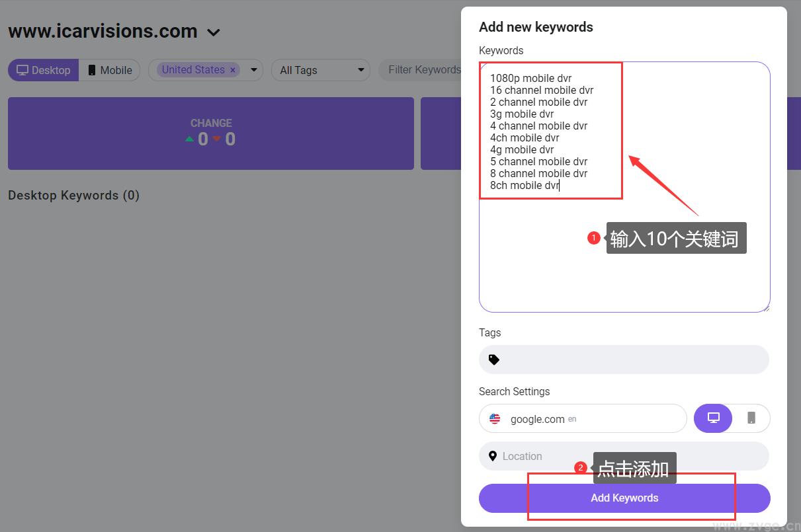This screenshot has height=532, width=801.
Task: Select mobile device icon in Search Settings
Action: pos(751,418)
